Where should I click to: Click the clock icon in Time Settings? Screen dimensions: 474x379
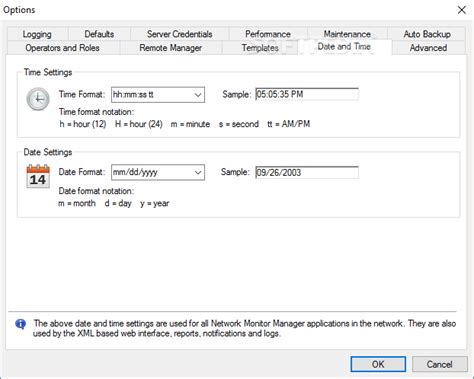(38, 99)
